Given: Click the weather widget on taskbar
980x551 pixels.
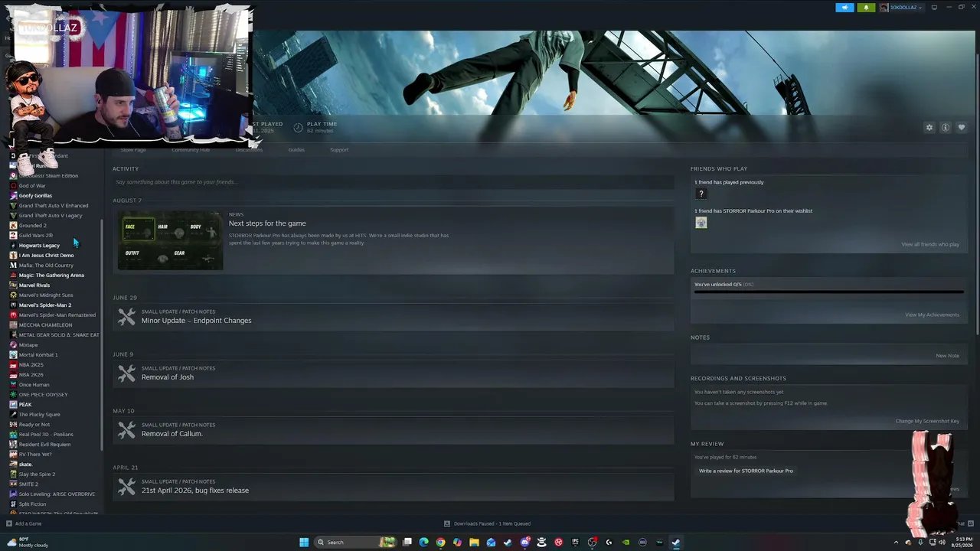Looking at the screenshot, I should click(x=28, y=543).
